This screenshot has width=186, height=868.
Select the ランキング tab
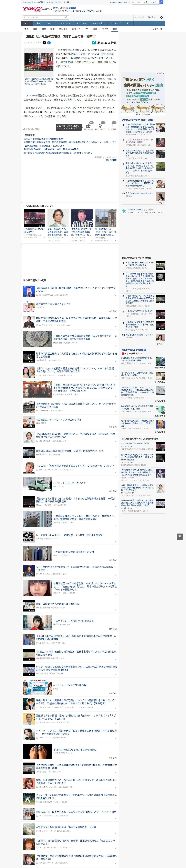[x=116, y=24]
